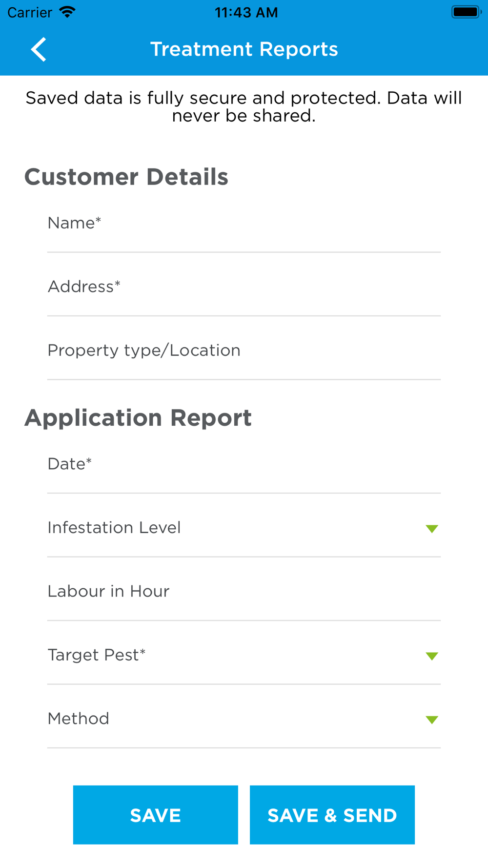This screenshot has height=868, width=488.
Task: Click the SAVE & SEND button
Action: (332, 815)
